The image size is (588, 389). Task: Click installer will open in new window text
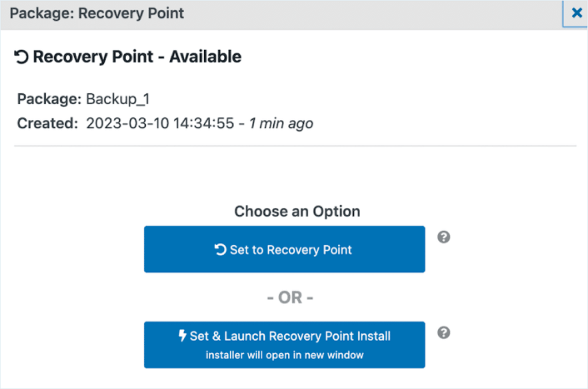pos(285,355)
